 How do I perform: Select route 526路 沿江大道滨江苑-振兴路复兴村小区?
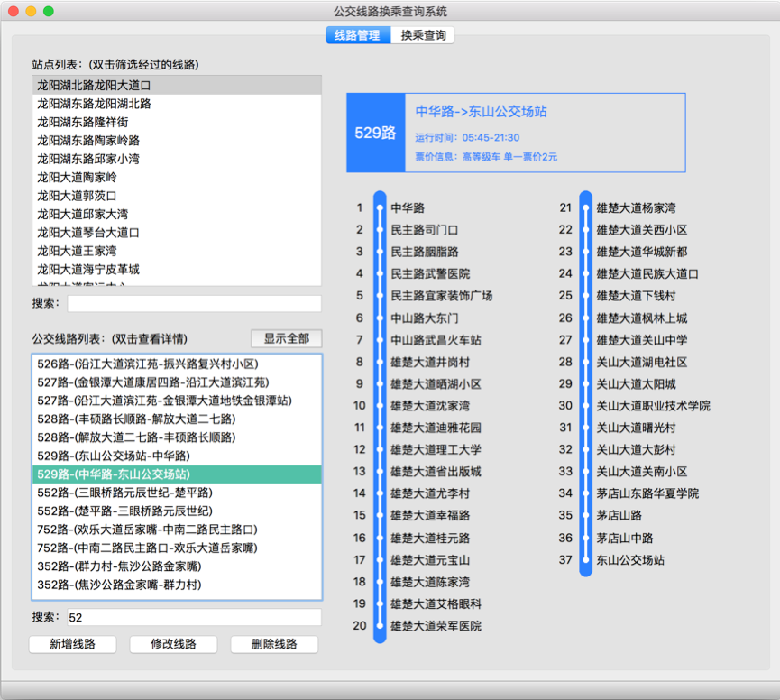177,364
